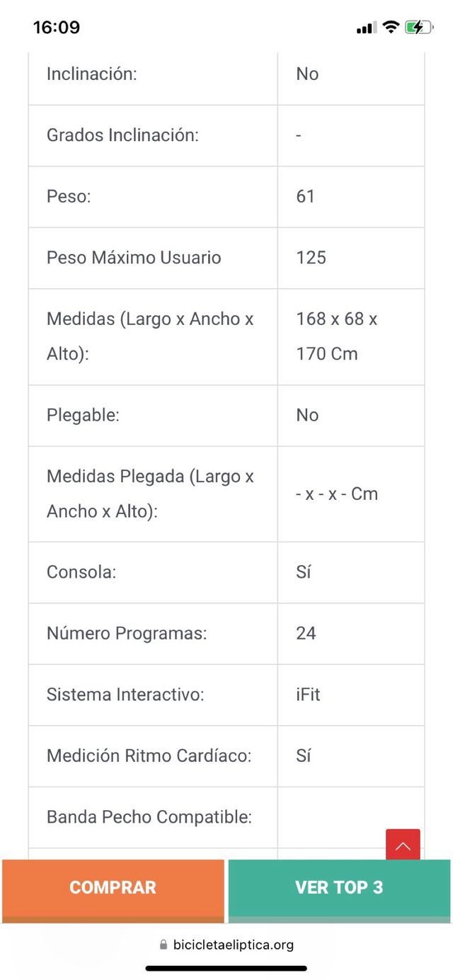Viewport: 453px width, 980px height.
Task: Select the iFit value in Sistema Interactivo row
Action: click(308, 695)
